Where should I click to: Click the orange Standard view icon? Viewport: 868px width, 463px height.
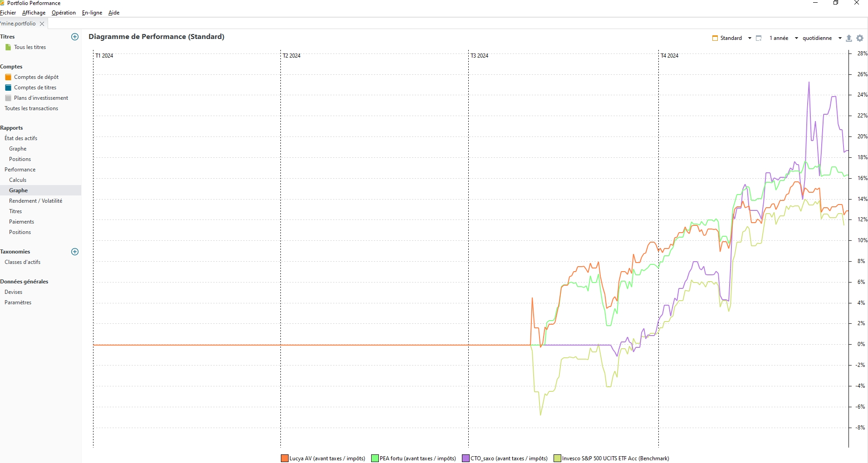click(715, 38)
